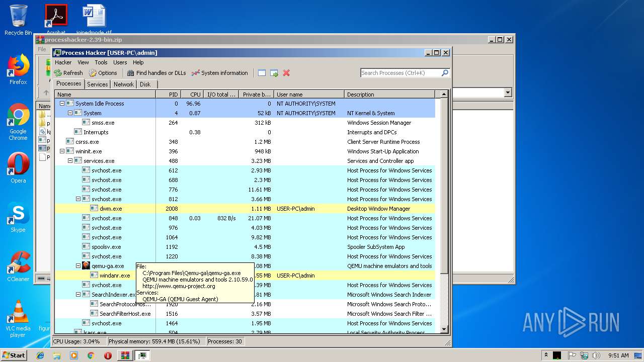The height and width of the screenshot is (362, 644).
Task: Select the spoolsv.exe process
Action: click(245, 247)
